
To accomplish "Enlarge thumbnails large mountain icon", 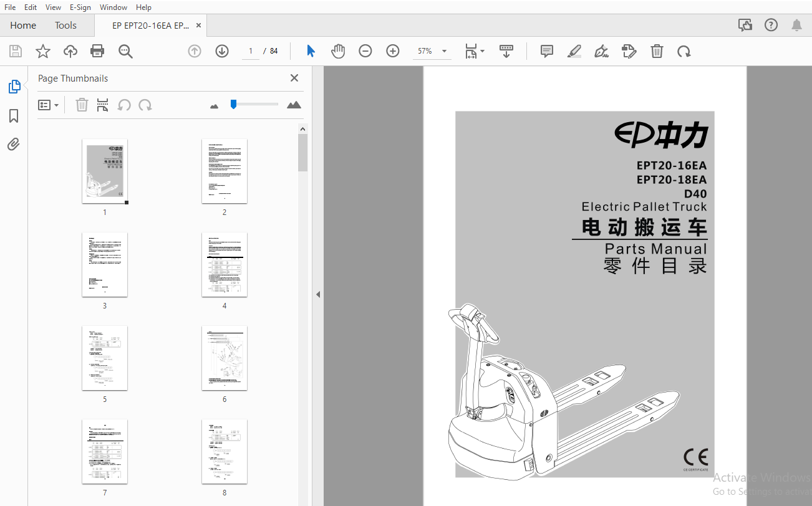I will 294,105.
